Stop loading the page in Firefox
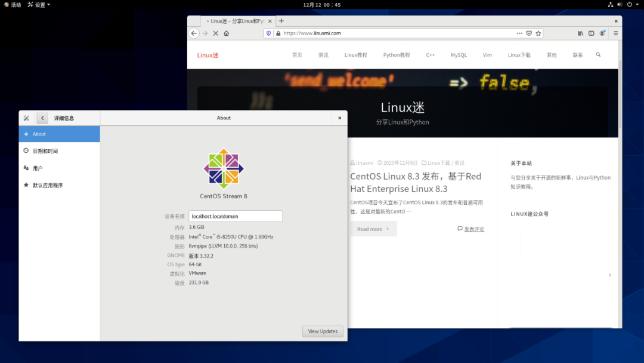Viewport: 644px width, 363px height. (216, 33)
